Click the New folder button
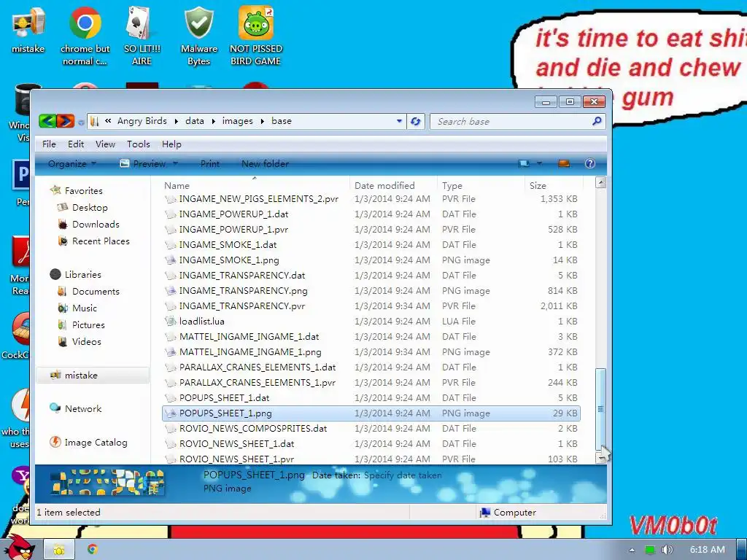 [265, 164]
